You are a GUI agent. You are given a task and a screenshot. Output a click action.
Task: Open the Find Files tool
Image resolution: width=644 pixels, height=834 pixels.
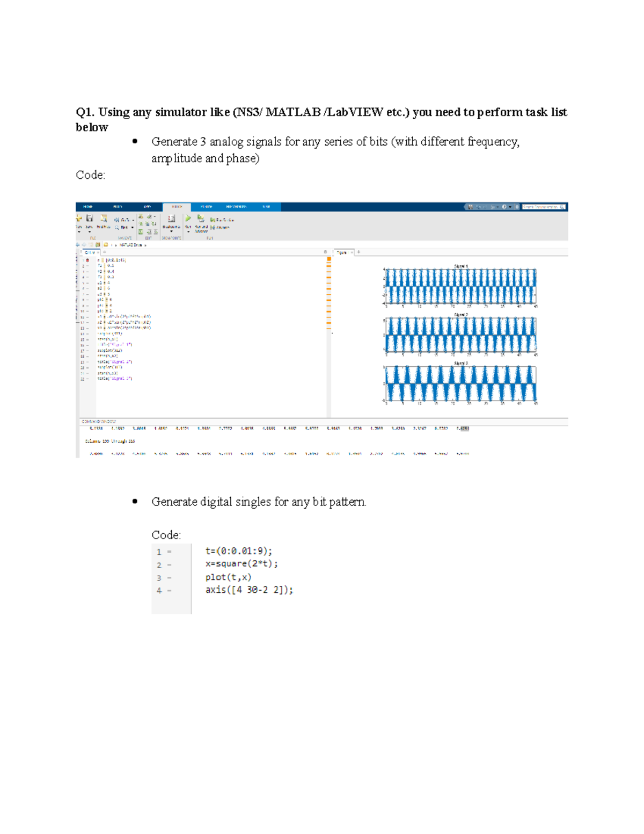coord(104,217)
